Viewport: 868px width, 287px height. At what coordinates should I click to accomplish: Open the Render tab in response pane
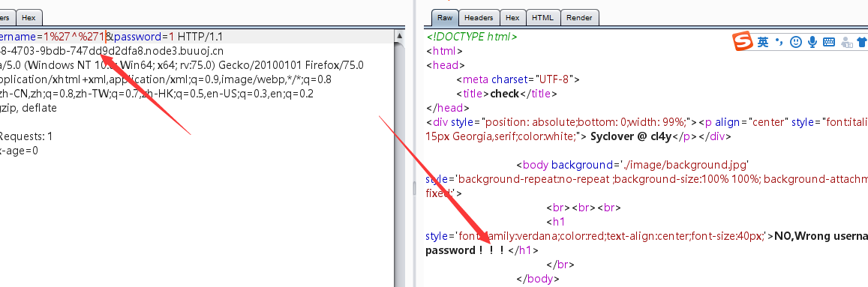(580, 18)
